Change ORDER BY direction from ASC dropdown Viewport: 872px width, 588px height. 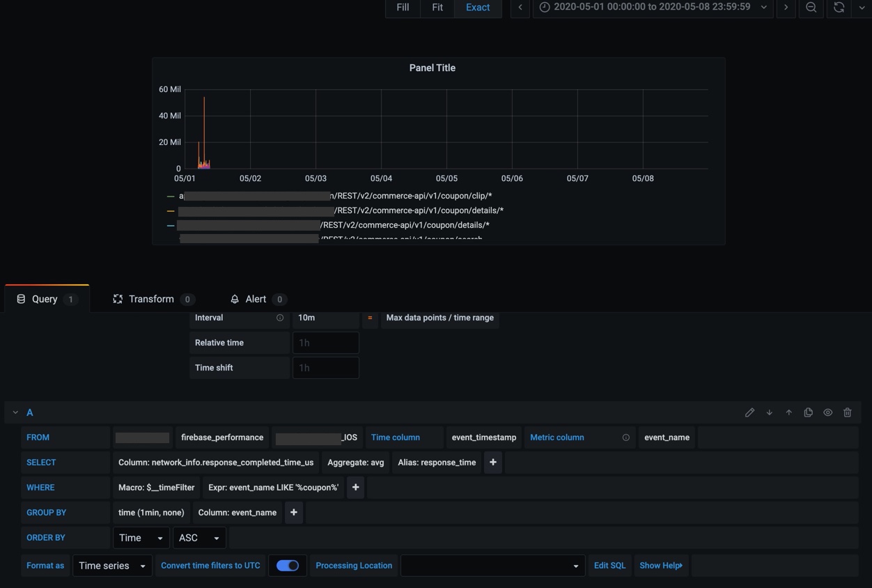198,537
